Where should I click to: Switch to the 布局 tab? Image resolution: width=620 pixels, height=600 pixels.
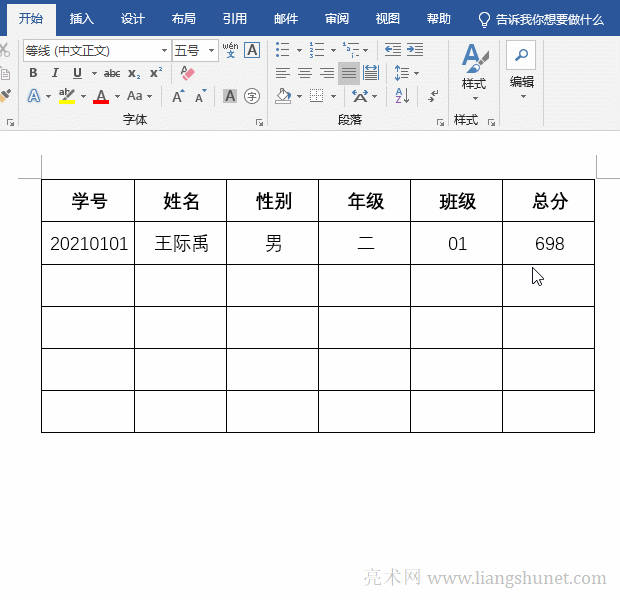tap(183, 19)
